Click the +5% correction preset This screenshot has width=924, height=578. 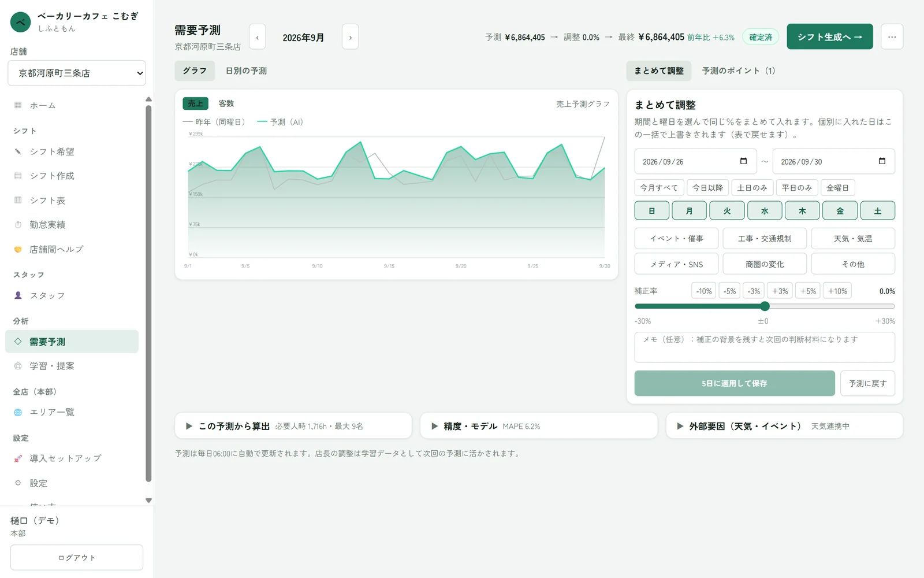pyautogui.click(x=808, y=291)
